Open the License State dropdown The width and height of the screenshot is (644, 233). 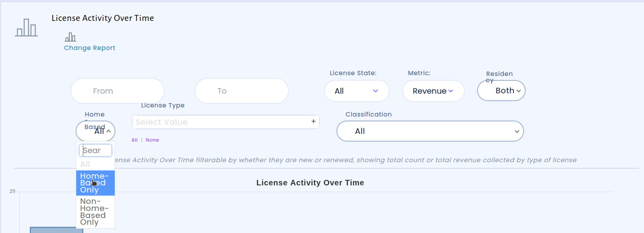pyautogui.click(x=357, y=91)
